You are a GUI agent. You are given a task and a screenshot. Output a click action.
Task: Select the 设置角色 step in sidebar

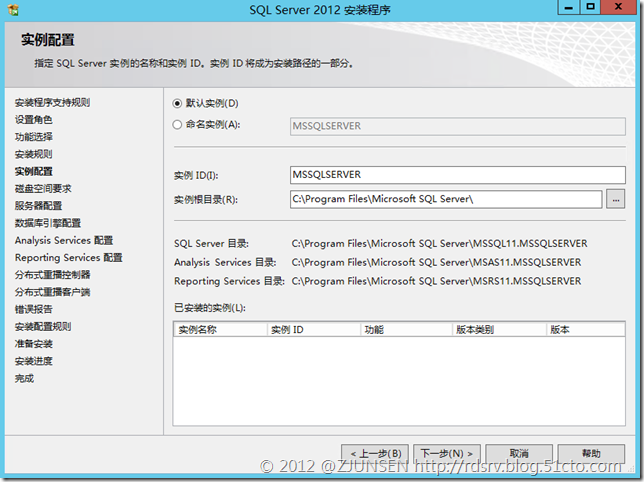click(x=34, y=120)
